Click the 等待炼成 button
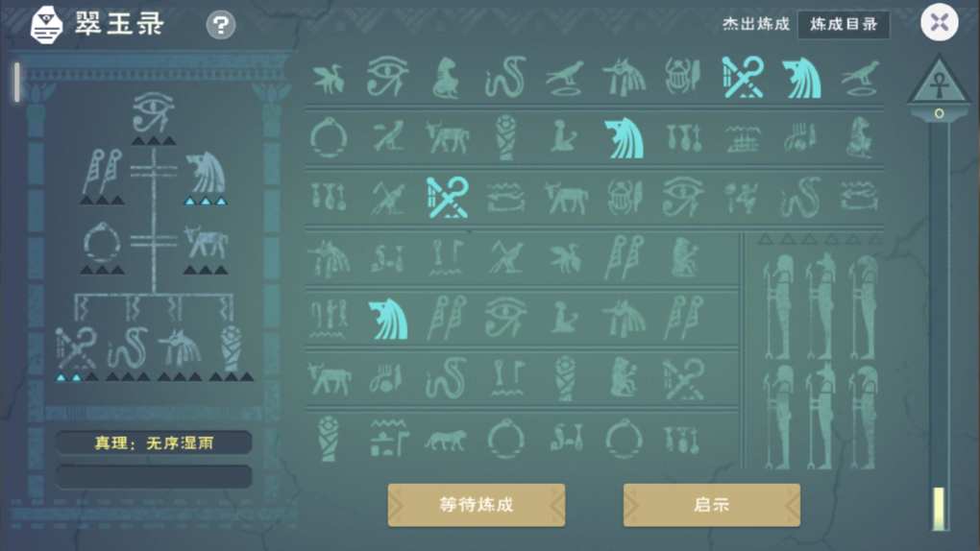The width and height of the screenshot is (980, 551). coord(477,505)
